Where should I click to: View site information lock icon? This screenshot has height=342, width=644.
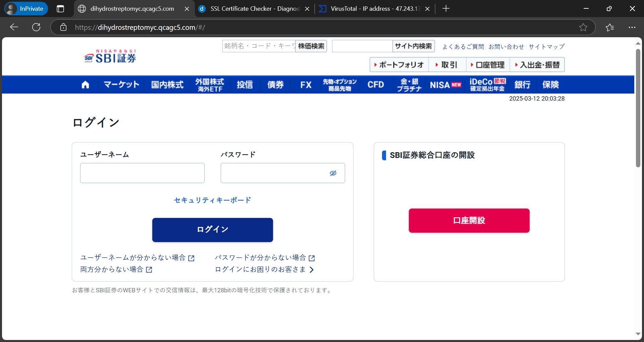coord(63,27)
